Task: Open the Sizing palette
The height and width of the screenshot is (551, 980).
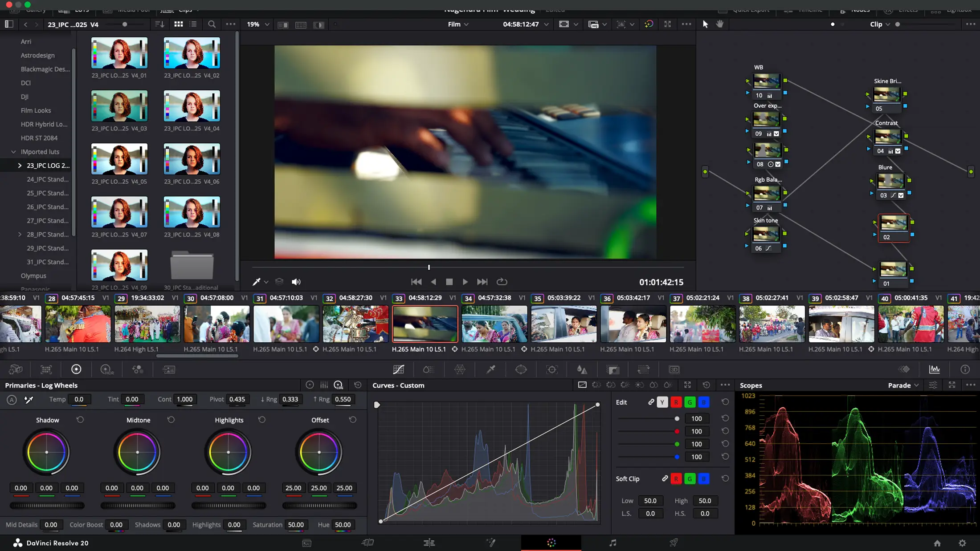Action: point(644,369)
